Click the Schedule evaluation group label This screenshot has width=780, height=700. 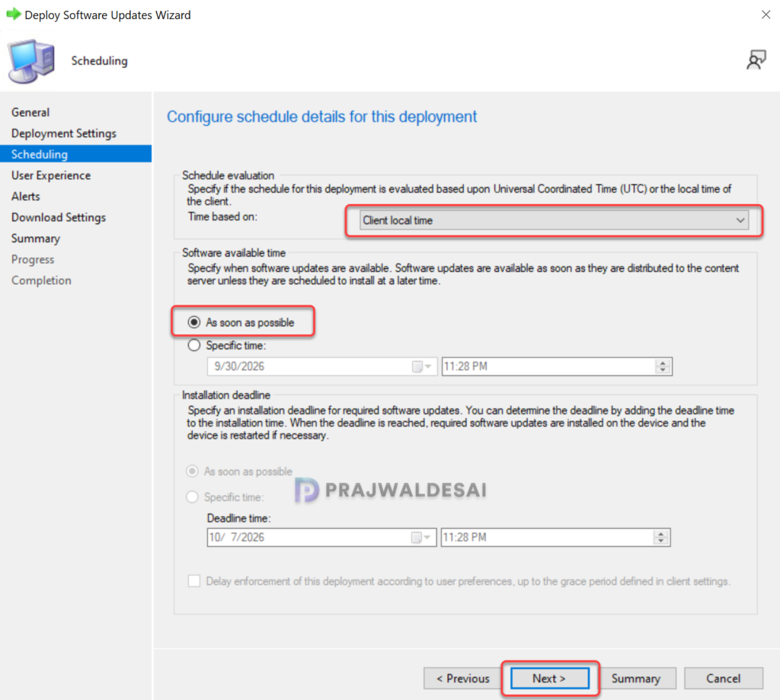tap(228, 175)
